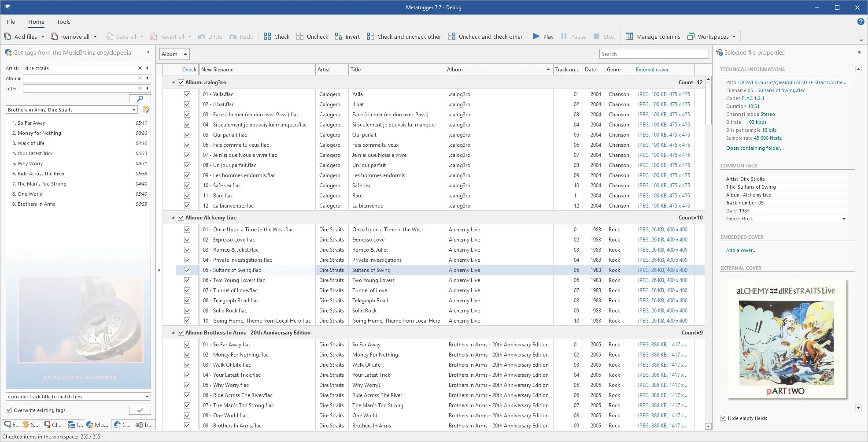Click the Open containing folder link
Viewport: 868px width, 442px height.
tap(755, 148)
